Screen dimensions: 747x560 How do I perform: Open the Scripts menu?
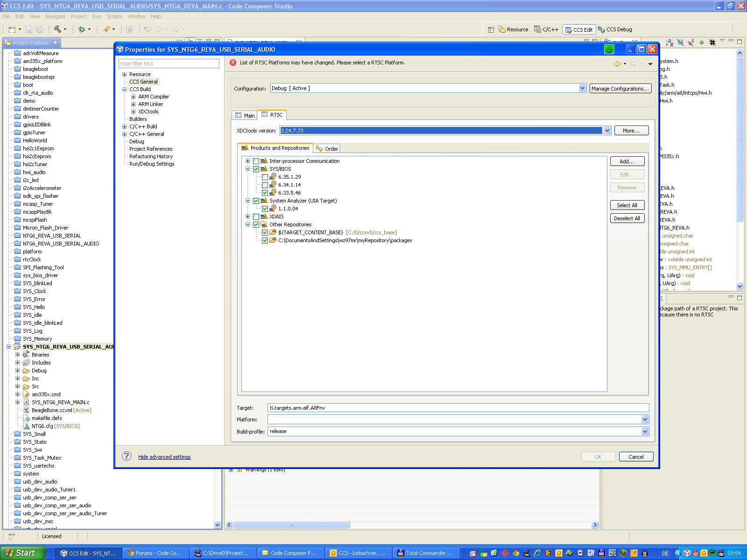(114, 16)
